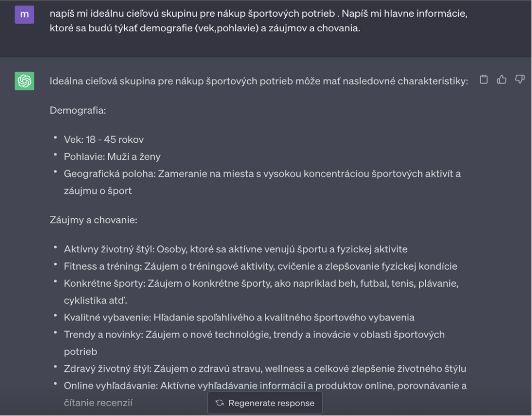This screenshot has height=416, width=532.
Task: Click the response's opening sentence "Ideálna cieľová skupina"
Action: [258, 81]
